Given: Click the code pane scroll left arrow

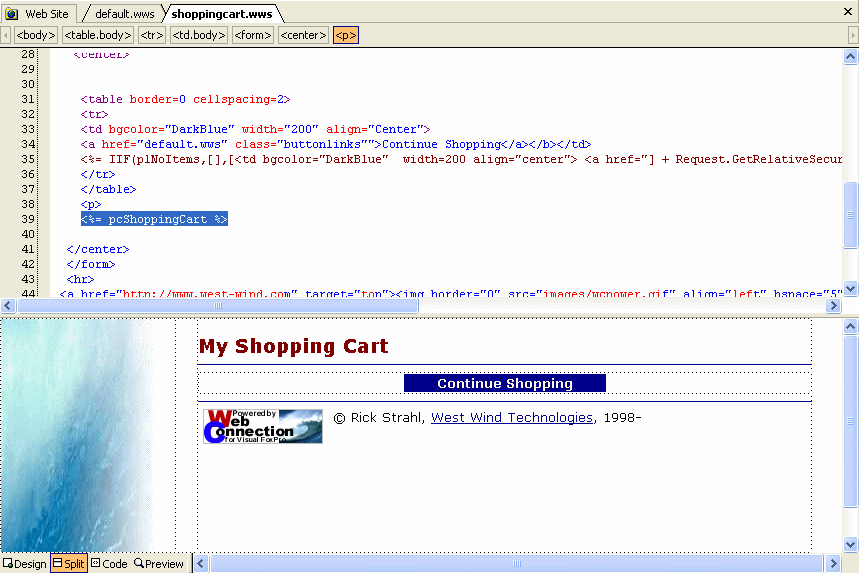Looking at the screenshot, I should click(x=8, y=305).
